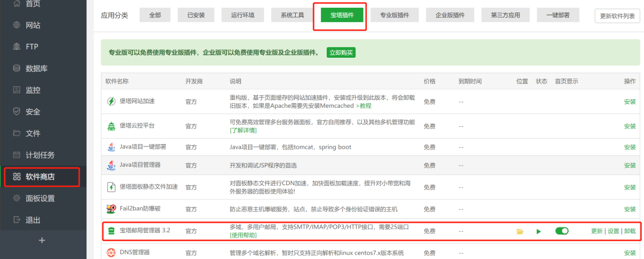Click the Java项目管理器 Java icon
This screenshot has width=644, height=259.
click(111, 165)
